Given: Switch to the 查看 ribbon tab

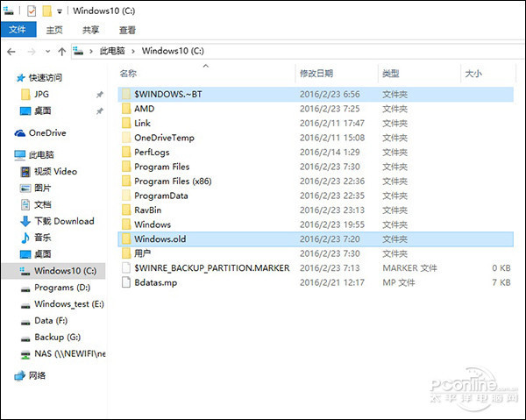Looking at the screenshot, I should (x=127, y=29).
